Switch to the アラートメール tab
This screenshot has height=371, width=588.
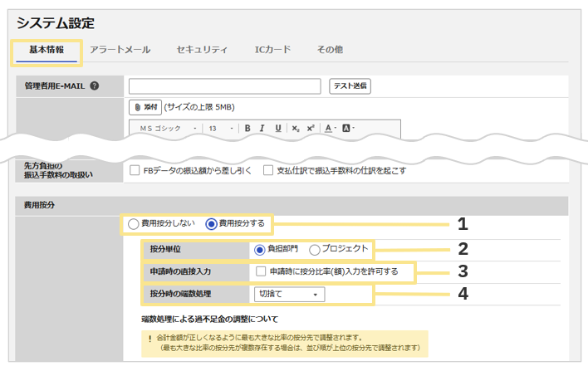click(x=120, y=50)
